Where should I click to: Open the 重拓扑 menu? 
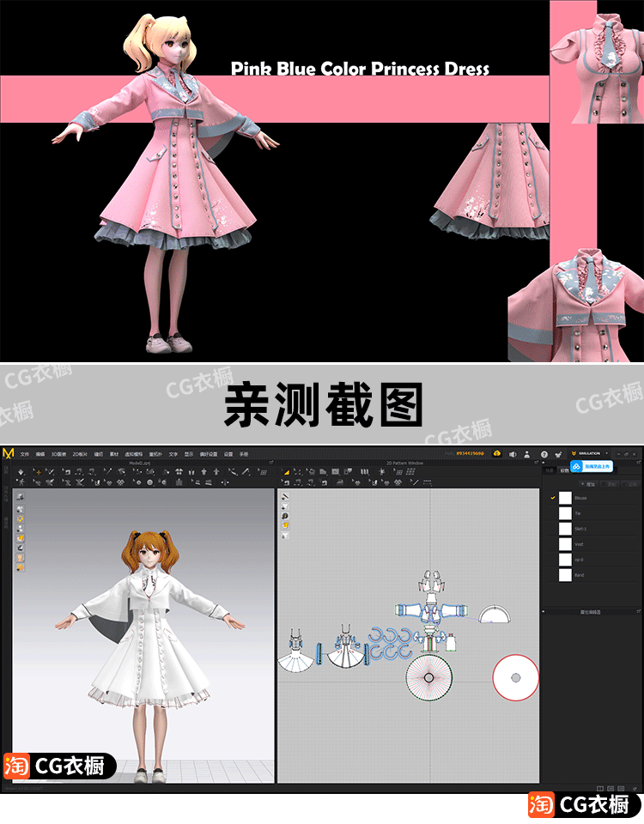tap(156, 454)
